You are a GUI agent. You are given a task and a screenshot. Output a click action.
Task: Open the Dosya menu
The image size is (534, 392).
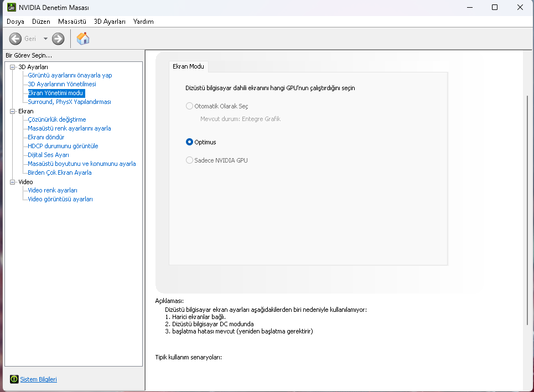click(x=15, y=22)
